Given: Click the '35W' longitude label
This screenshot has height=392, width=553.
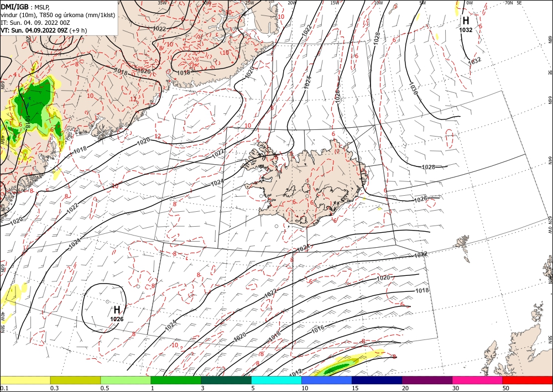Looking at the screenshot, I should pyautogui.click(x=162, y=3).
